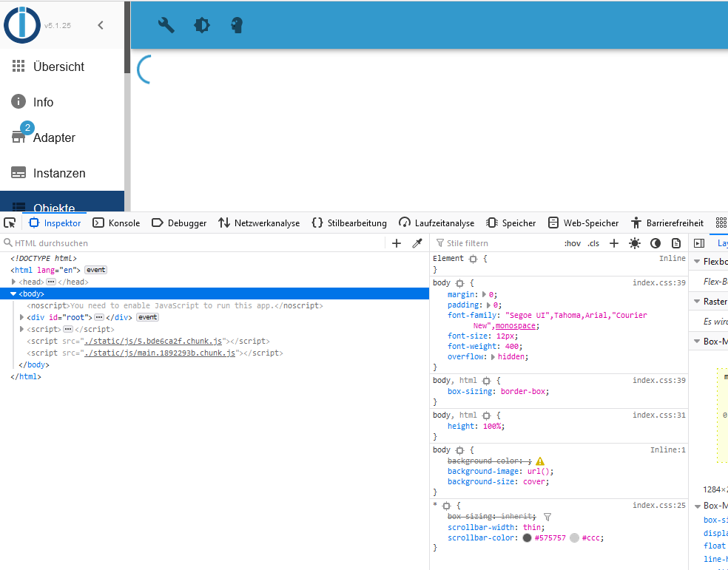
Task: Switch to the Konsole tab
Action: click(x=117, y=223)
